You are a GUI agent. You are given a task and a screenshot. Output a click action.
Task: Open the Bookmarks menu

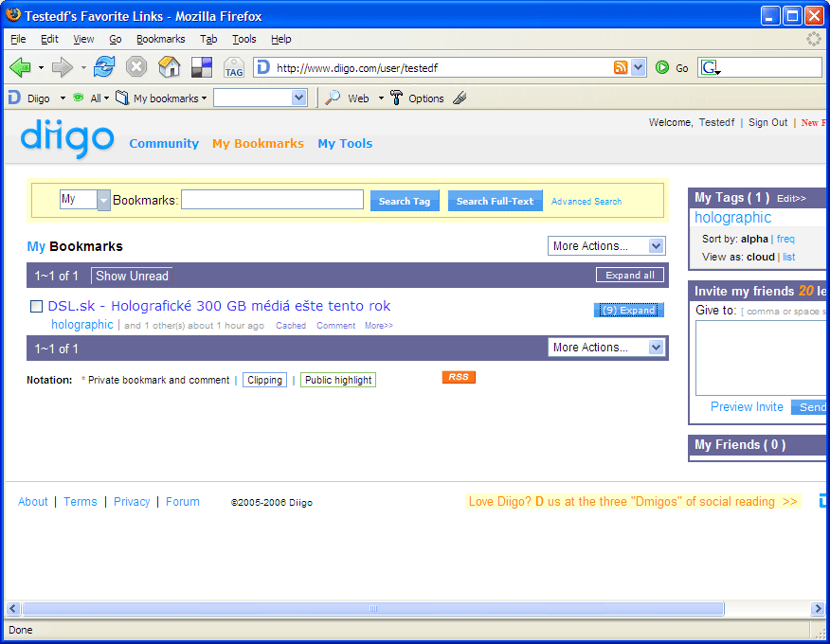[160, 39]
